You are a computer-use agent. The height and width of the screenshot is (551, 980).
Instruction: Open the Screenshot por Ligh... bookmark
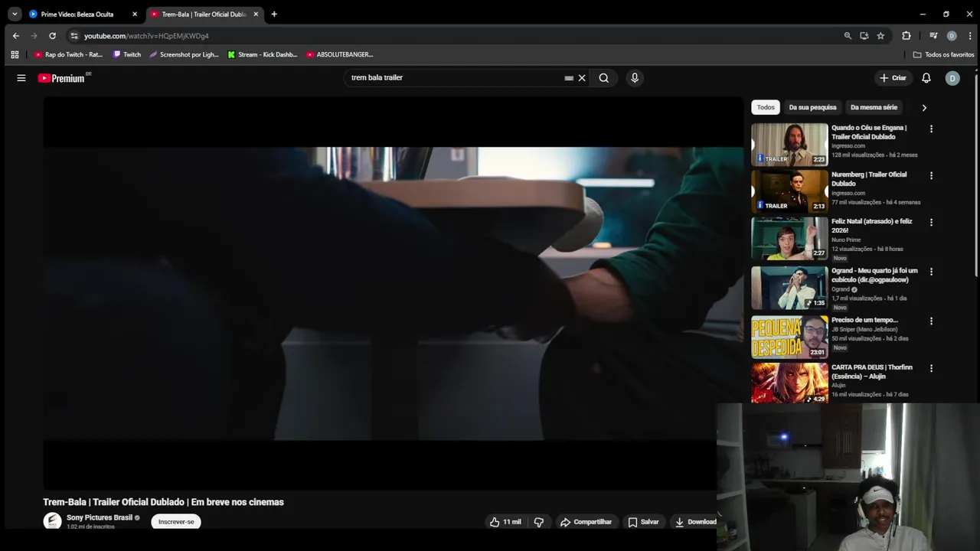tap(185, 55)
